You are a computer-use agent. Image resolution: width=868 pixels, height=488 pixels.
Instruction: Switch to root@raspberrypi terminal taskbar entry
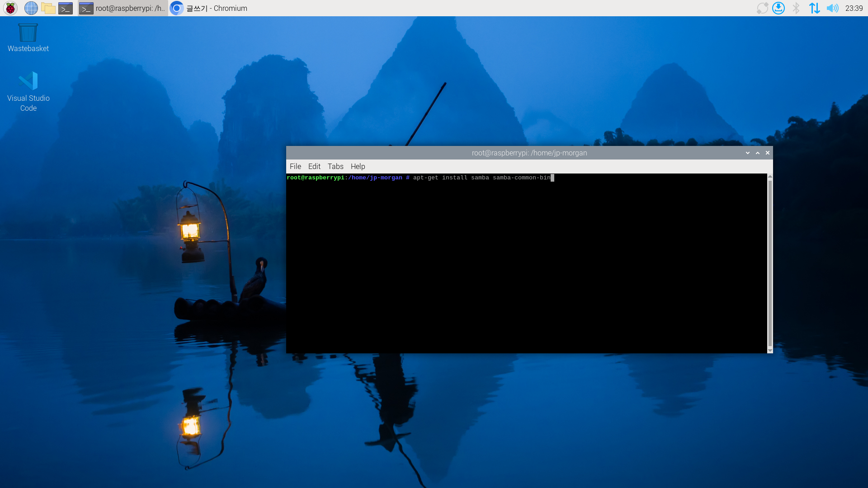(123, 8)
